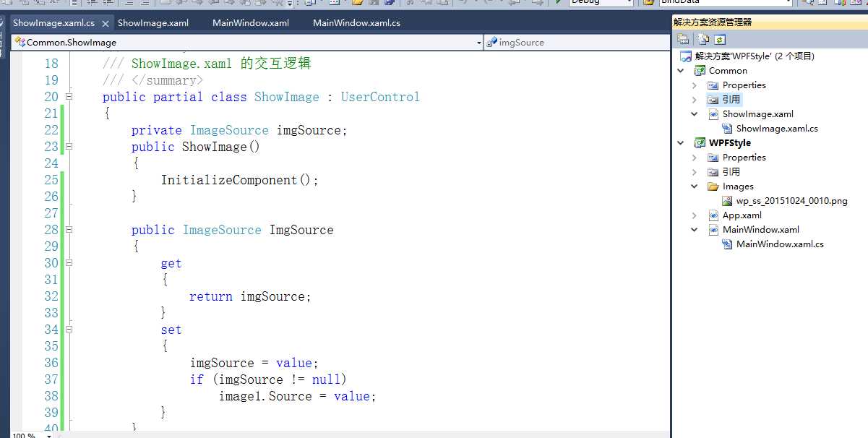Click the references icon under WPFStyle project
The height and width of the screenshot is (438, 868).
(x=713, y=171)
